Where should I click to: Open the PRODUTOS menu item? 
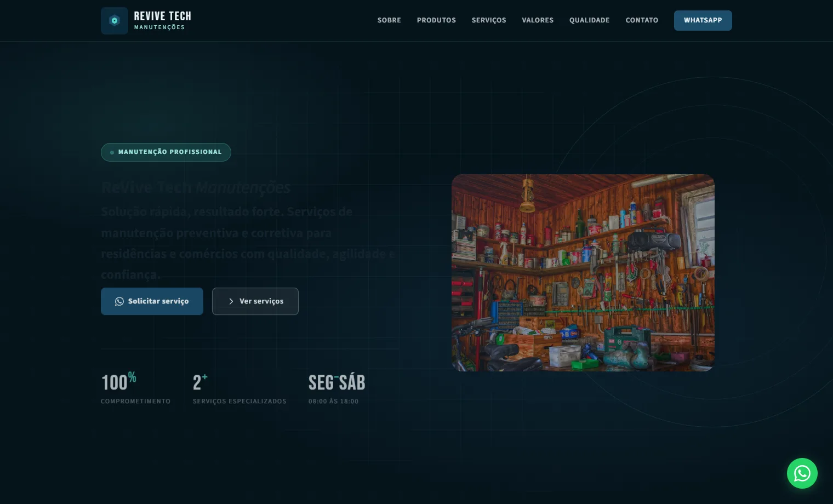click(436, 20)
